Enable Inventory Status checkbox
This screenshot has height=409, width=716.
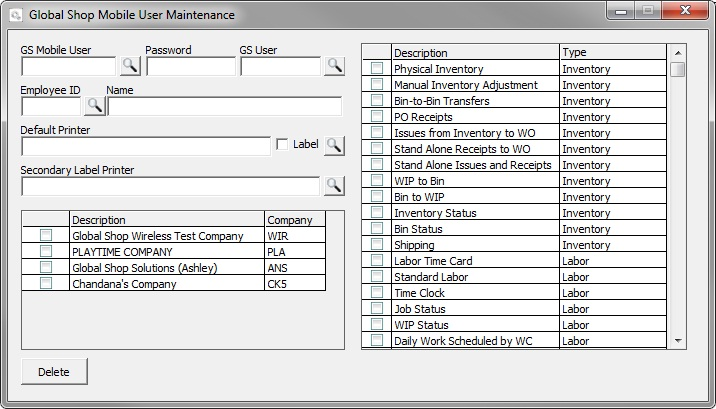pos(377,212)
